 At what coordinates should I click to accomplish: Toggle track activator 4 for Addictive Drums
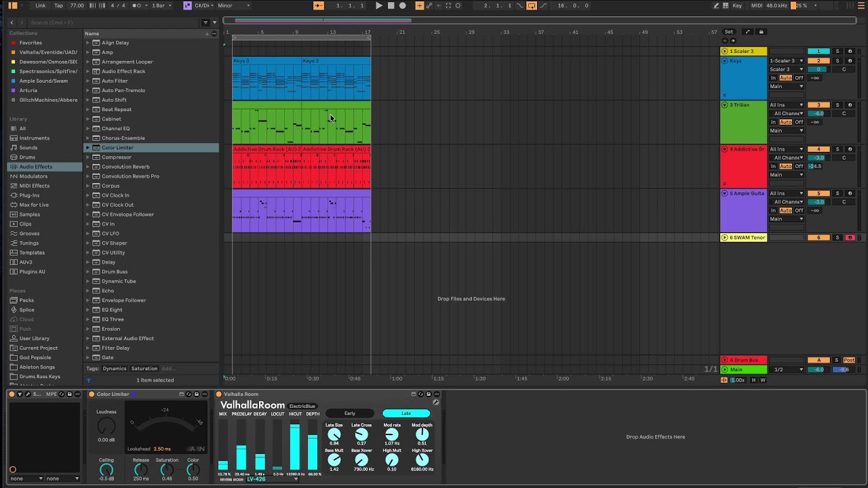[818, 149]
